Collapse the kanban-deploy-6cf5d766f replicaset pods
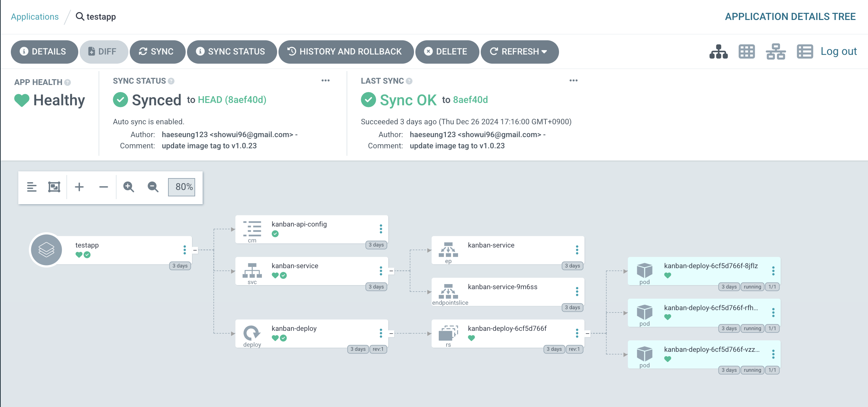 (587, 334)
